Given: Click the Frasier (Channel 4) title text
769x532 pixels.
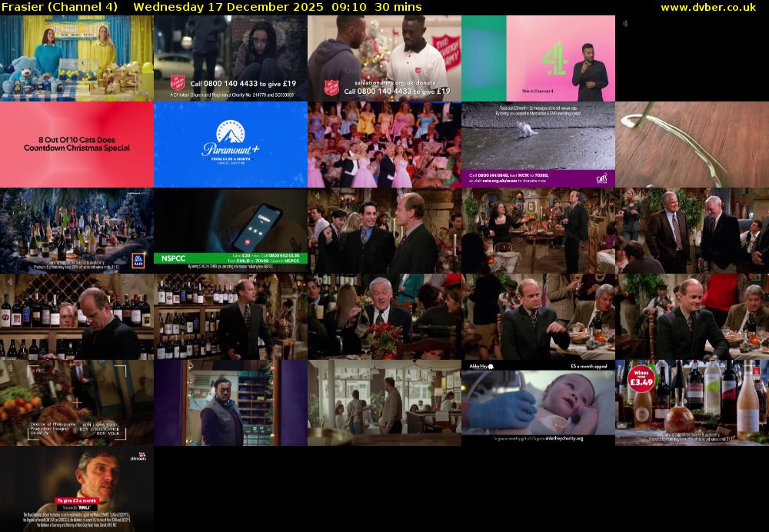Looking at the screenshot, I should [60, 7].
